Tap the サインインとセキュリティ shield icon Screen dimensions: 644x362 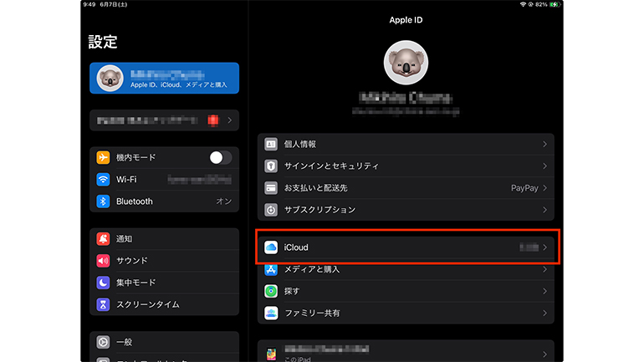(x=271, y=166)
